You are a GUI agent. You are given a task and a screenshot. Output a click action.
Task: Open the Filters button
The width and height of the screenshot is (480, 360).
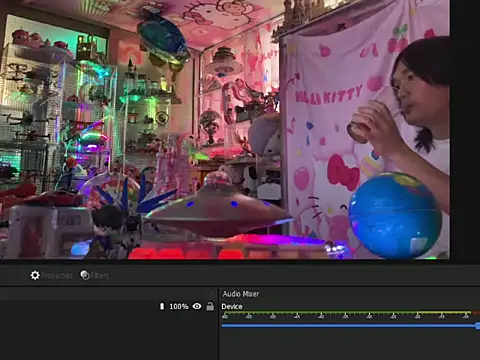point(94,275)
